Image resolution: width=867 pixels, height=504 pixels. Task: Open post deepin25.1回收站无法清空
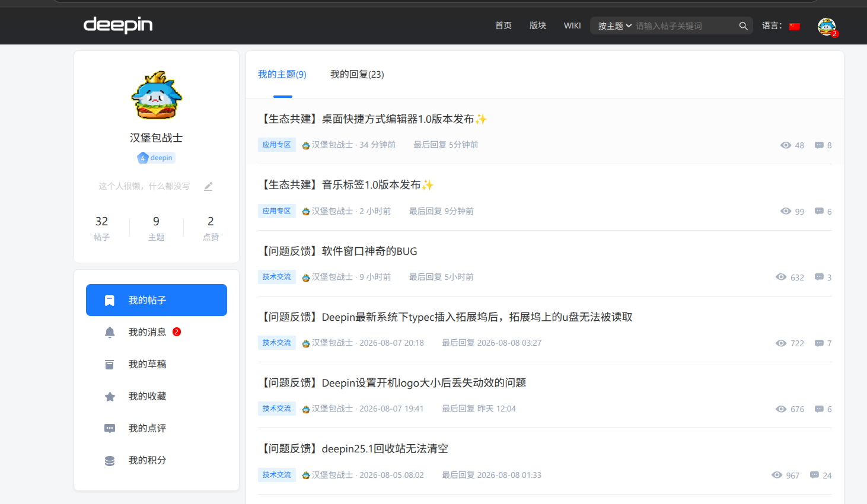pyautogui.click(x=353, y=449)
